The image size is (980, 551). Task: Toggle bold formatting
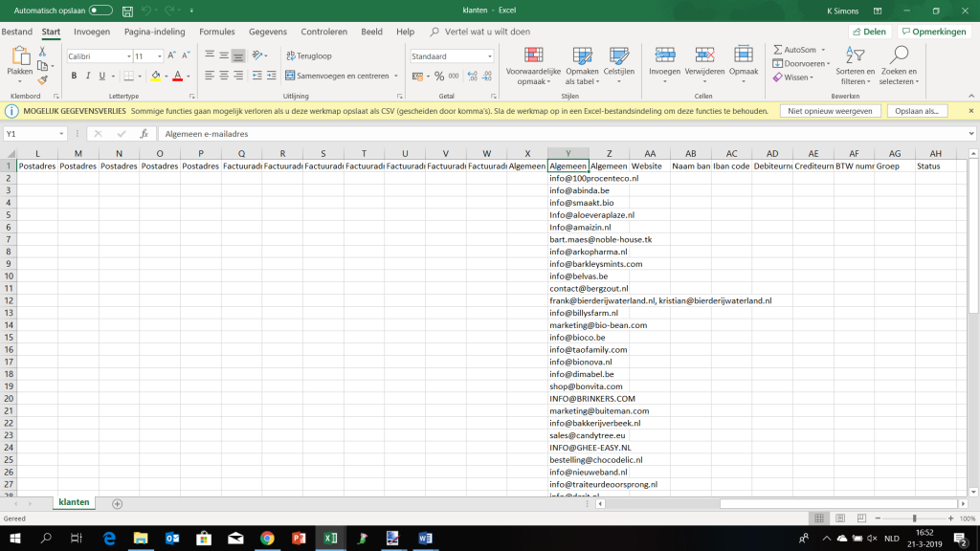click(74, 77)
